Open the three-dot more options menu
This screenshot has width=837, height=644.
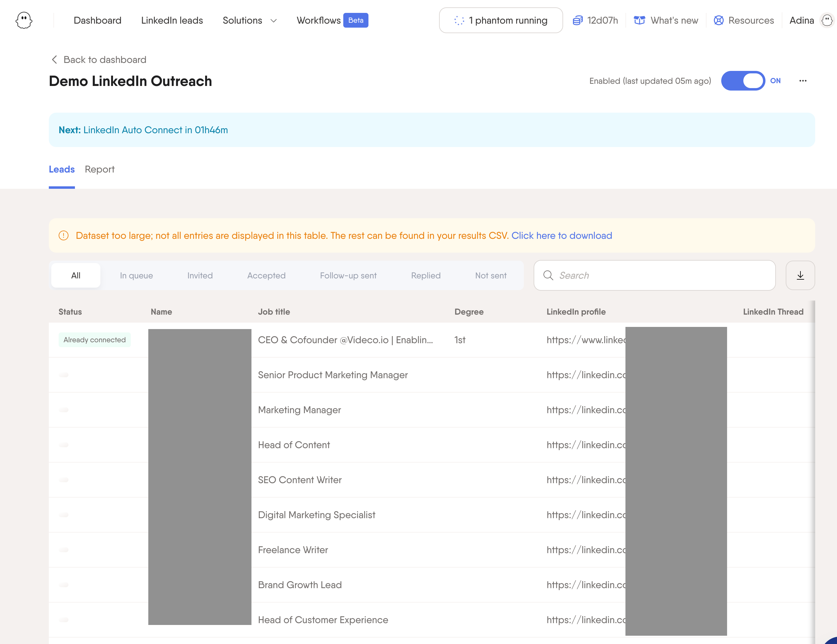(803, 81)
